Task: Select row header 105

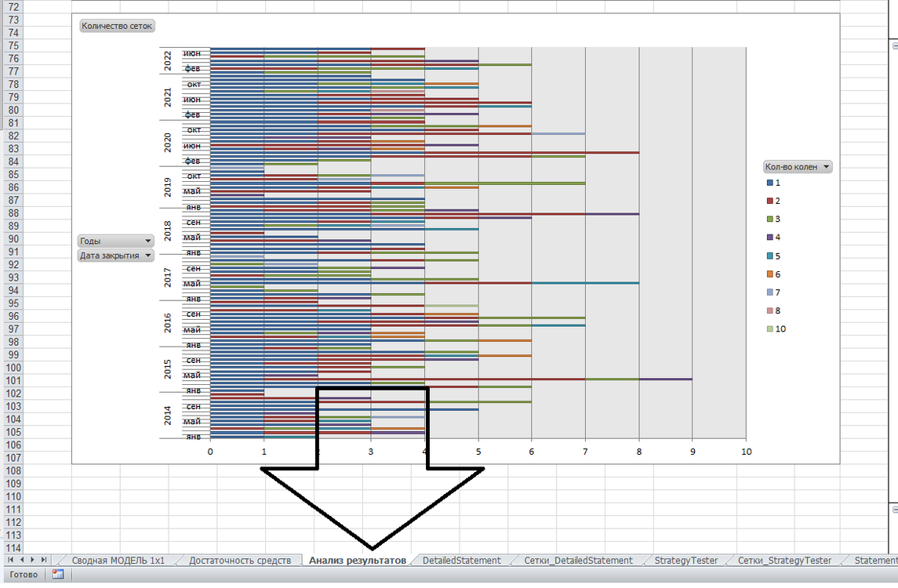Action: [x=13, y=432]
